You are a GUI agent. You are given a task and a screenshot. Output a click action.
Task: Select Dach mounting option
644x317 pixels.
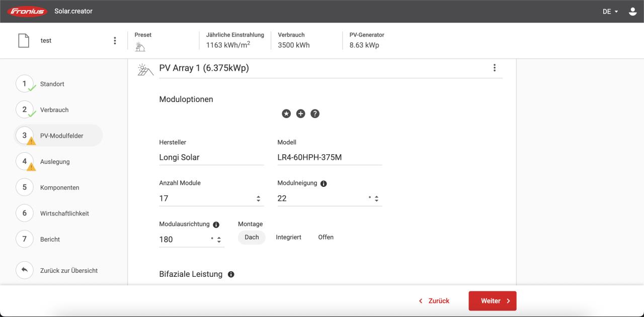(252, 237)
